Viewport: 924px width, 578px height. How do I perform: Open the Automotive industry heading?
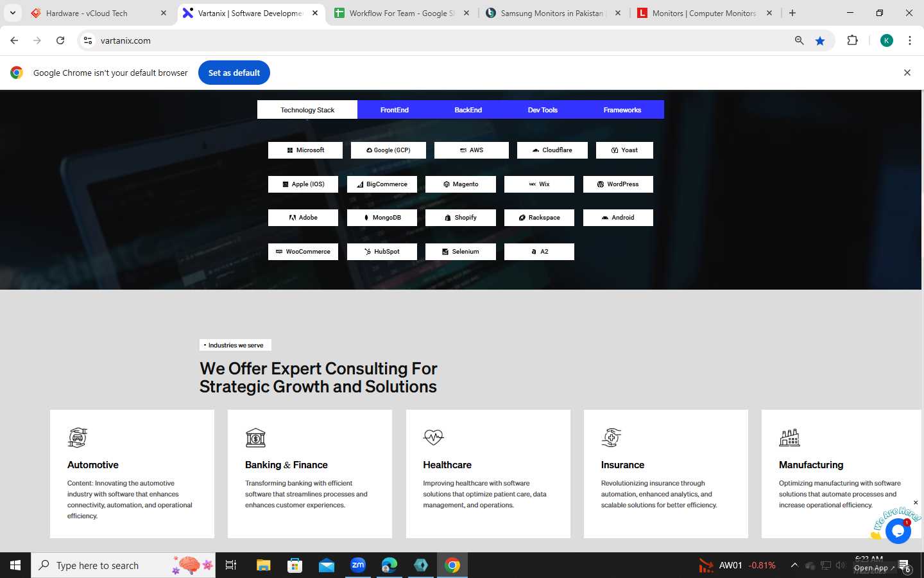(x=93, y=465)
